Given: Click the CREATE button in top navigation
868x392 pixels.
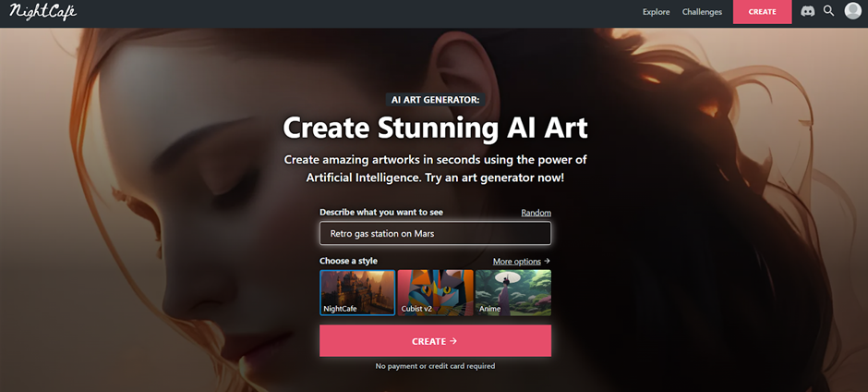Looking at the screenshot, I should tap(762, 12).
